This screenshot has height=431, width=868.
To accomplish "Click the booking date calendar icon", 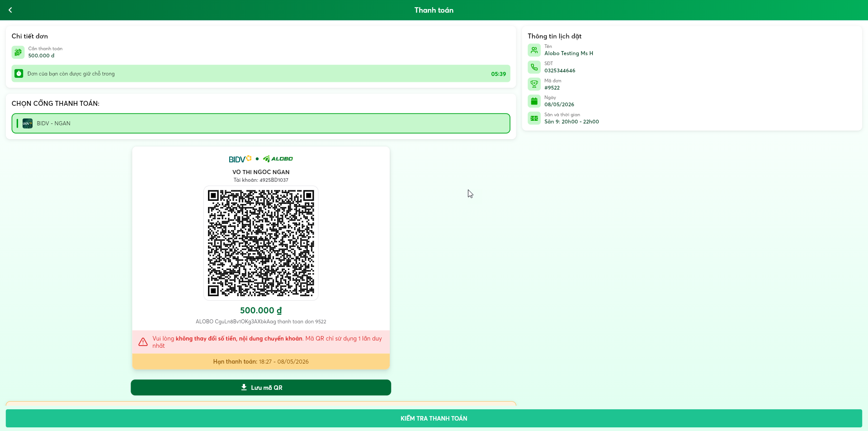I will 534,101.
